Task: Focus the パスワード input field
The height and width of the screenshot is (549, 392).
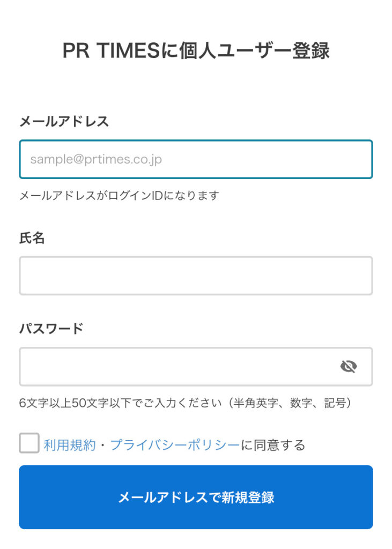Action: point(196,367)
